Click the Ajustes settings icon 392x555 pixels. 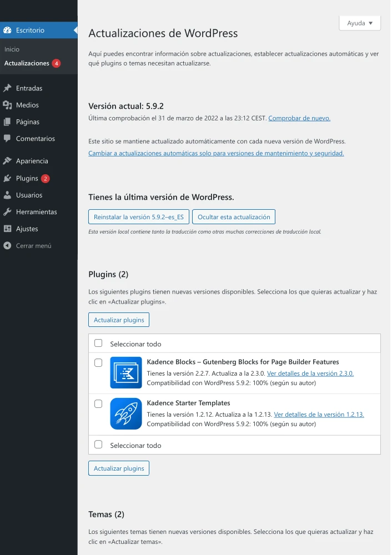[x=7, y=229]
